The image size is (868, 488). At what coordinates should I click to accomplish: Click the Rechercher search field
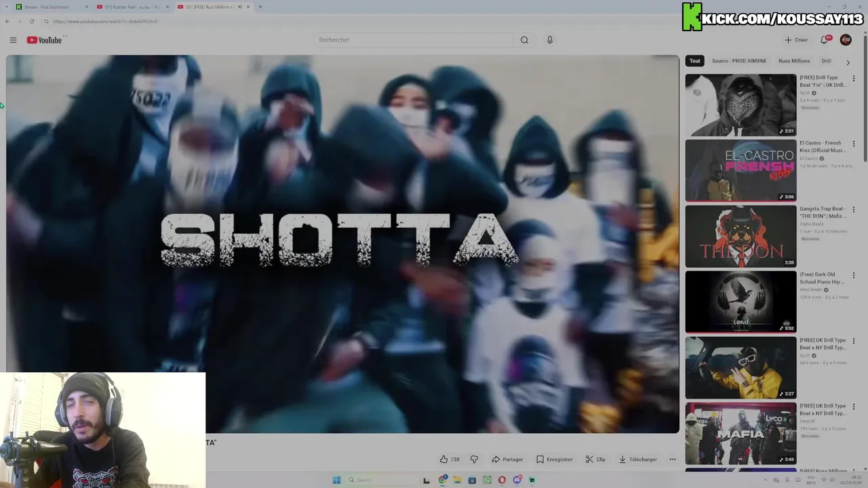point(414,40)
